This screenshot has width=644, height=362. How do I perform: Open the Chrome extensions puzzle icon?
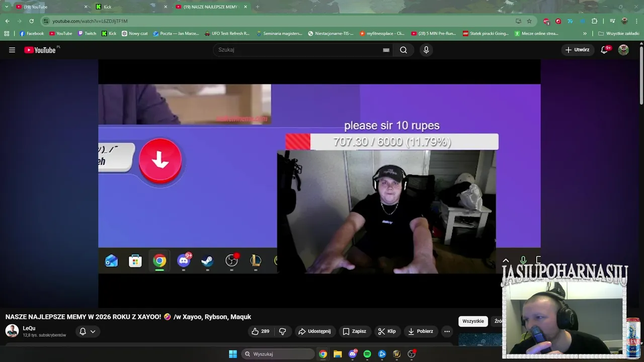pyautogui.click(x=594, y=21)
